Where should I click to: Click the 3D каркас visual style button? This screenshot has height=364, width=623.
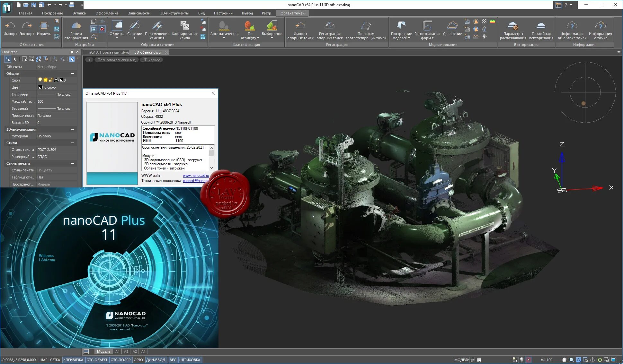point(151,60)
